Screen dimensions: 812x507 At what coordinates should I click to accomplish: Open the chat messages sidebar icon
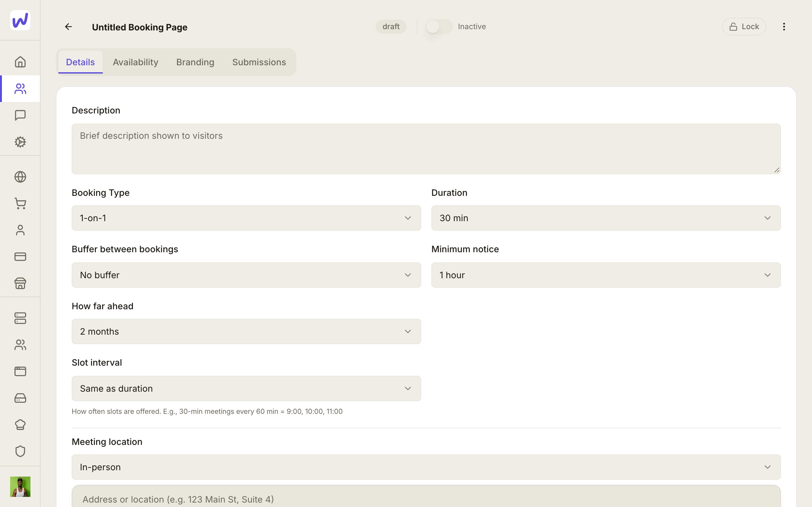point(20,115)
